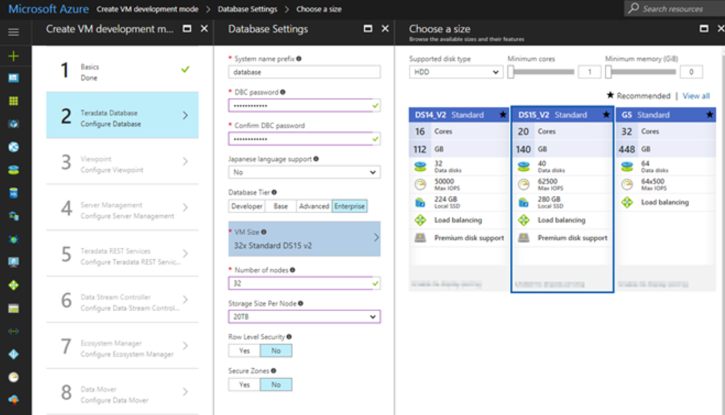725x415 pixels.
Task: Expand step 5 Teradata REST Services chevron
Action: [185, 253]
